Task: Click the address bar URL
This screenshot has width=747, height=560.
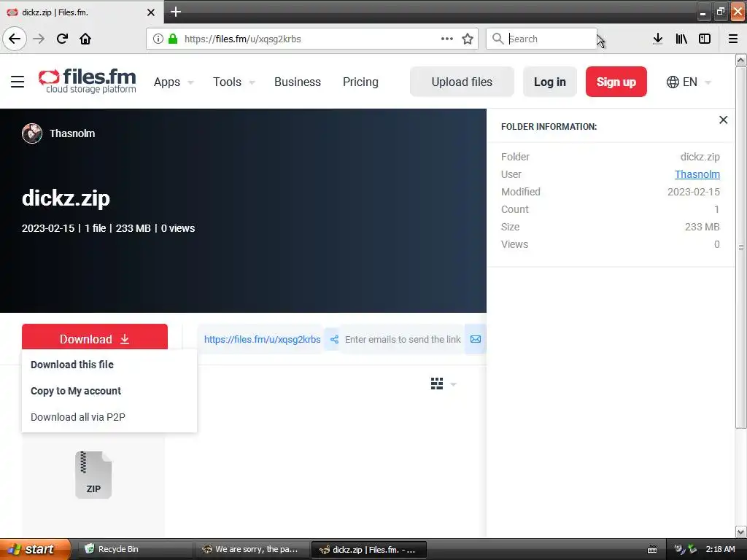Action: 243,39
